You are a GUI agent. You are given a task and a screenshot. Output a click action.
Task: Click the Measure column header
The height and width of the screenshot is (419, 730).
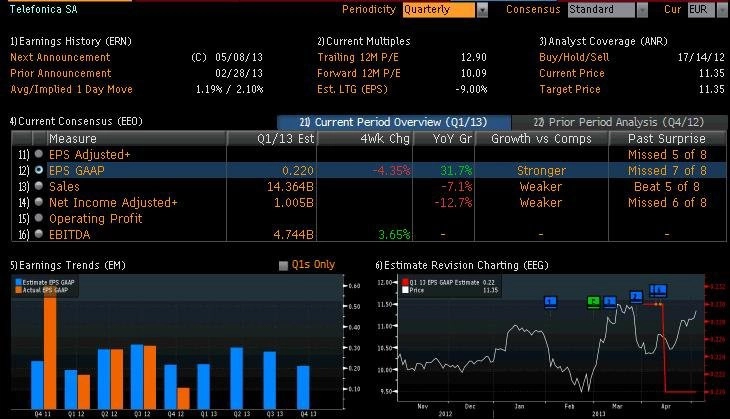tap(136, 139)
